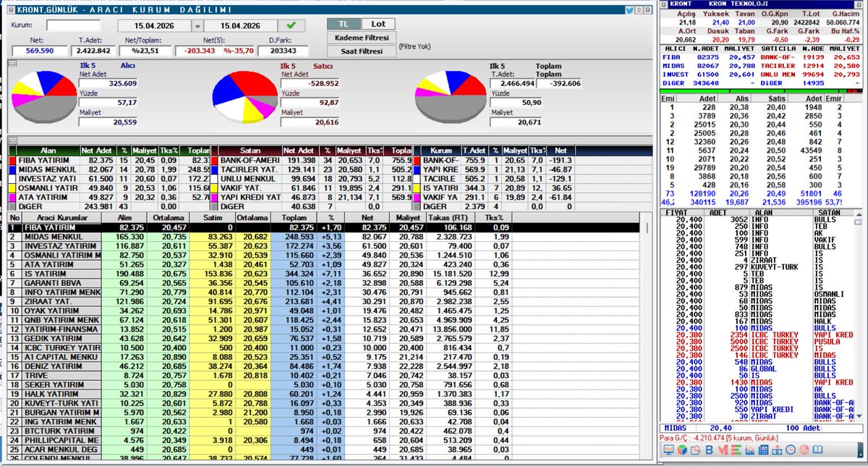This screenshot has height=467, width=868.
Task: Sort by Takas (RT) column header
Action: tap(450, 217)
